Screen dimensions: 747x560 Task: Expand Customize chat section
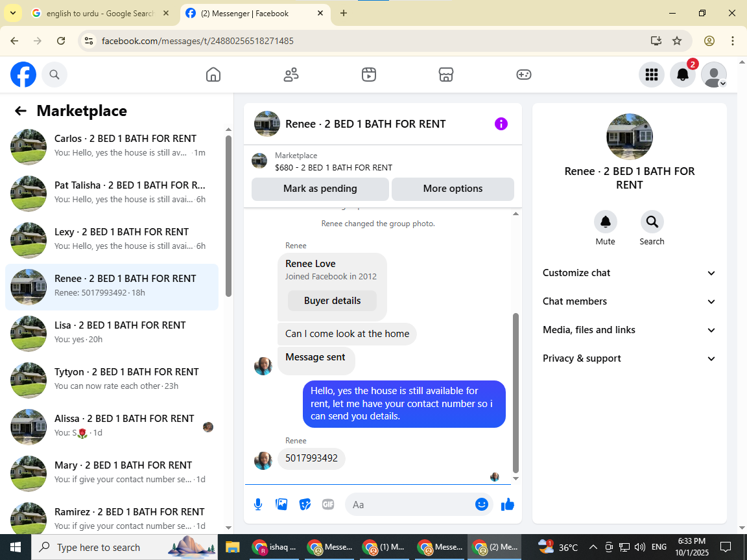tap(629, 273)
